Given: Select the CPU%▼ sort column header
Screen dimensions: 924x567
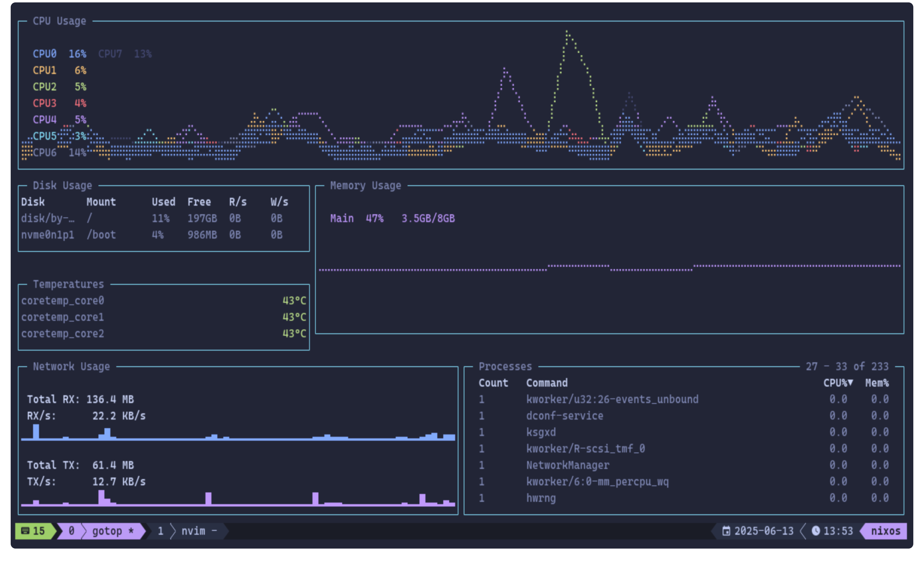Looking at the screenshot, I should pyautogui.click(x=838, y=382).
